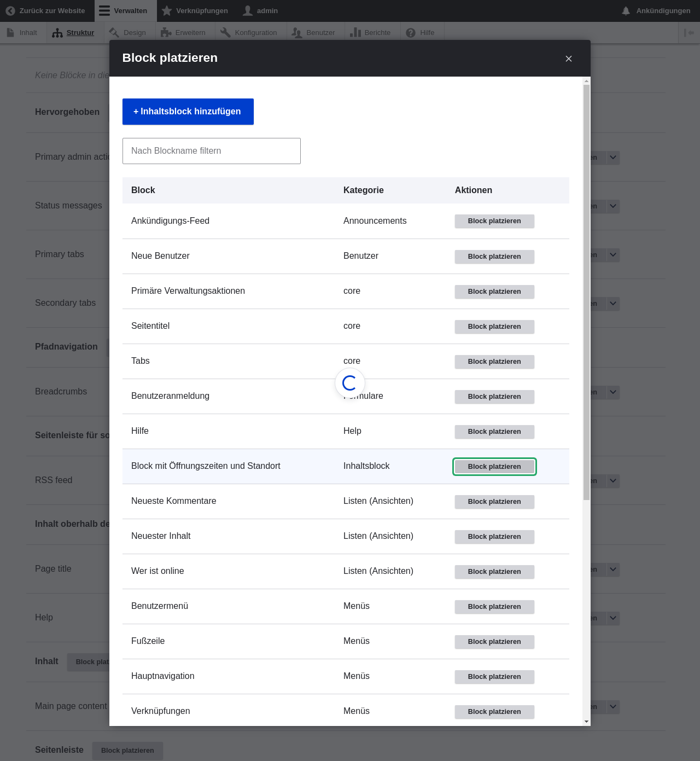Focus the Nach Blockname filtern field
The height and width of the screenshot is (761, 700).
click(x=212, y=151)
